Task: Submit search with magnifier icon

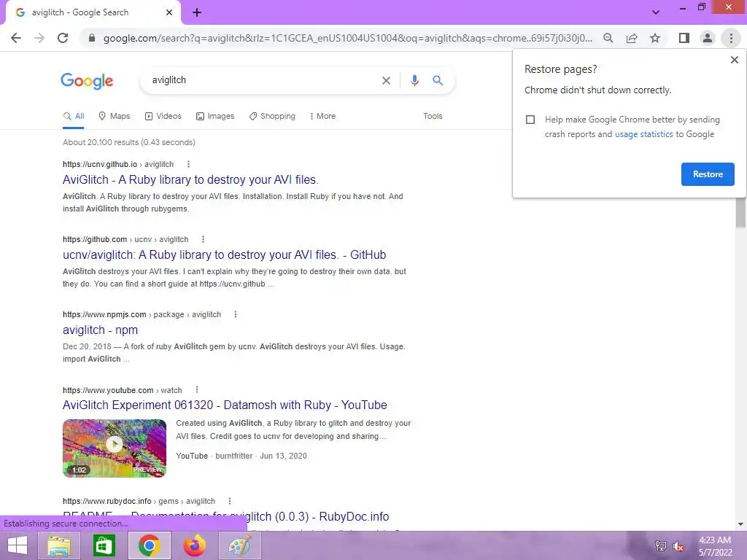Action: tap(438, 80)
